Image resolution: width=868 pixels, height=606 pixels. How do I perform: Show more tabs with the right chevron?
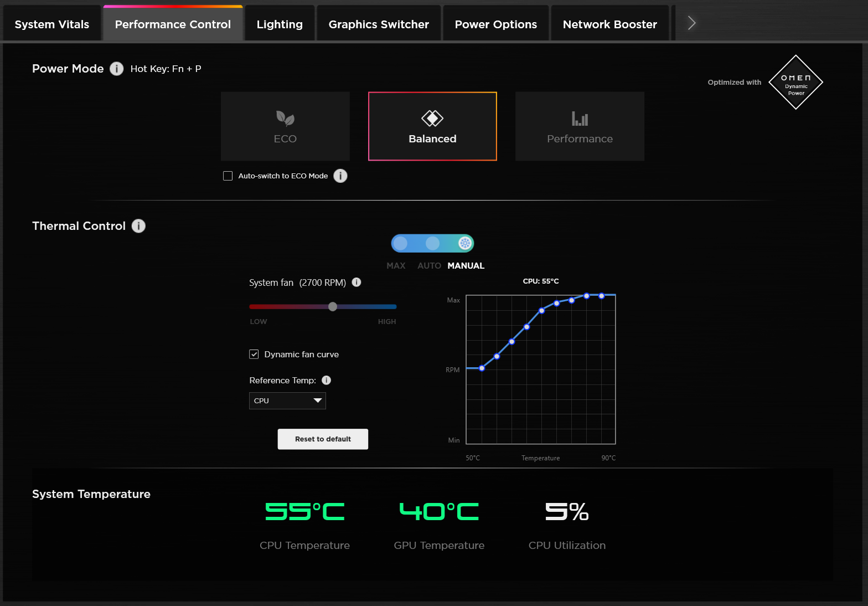click(x=691, y=23)
